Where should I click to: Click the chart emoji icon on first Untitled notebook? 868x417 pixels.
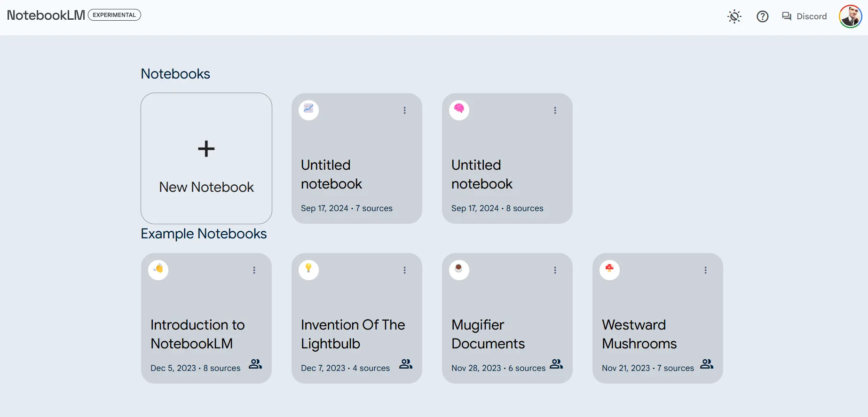(x=309, y=110)
